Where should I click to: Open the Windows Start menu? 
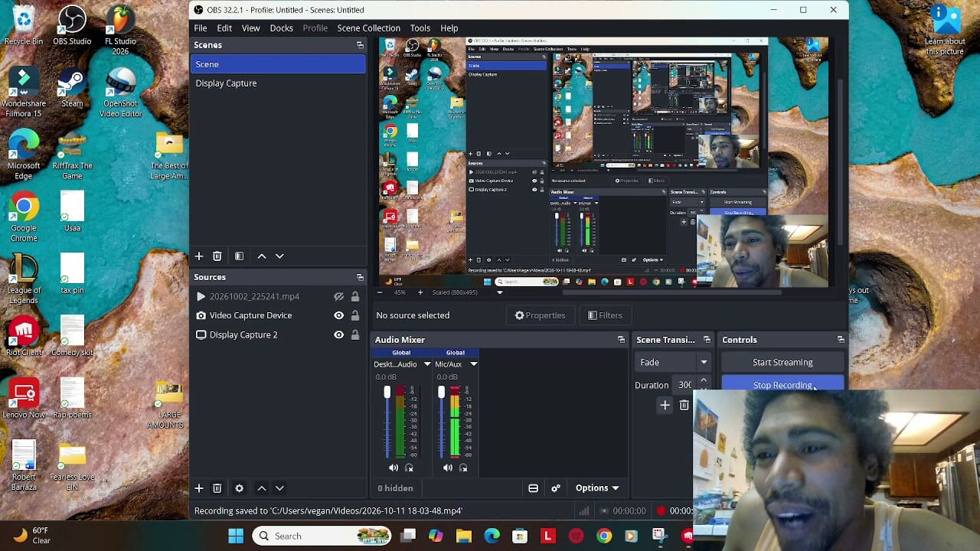pos(236,536)
